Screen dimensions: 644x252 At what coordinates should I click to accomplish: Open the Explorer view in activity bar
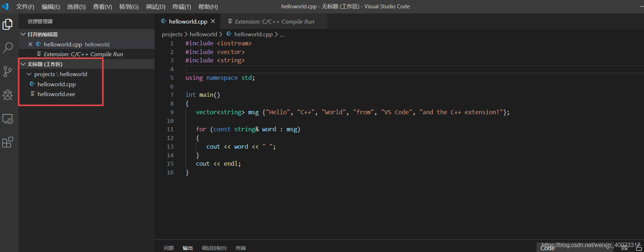click(x=8, y=24)
